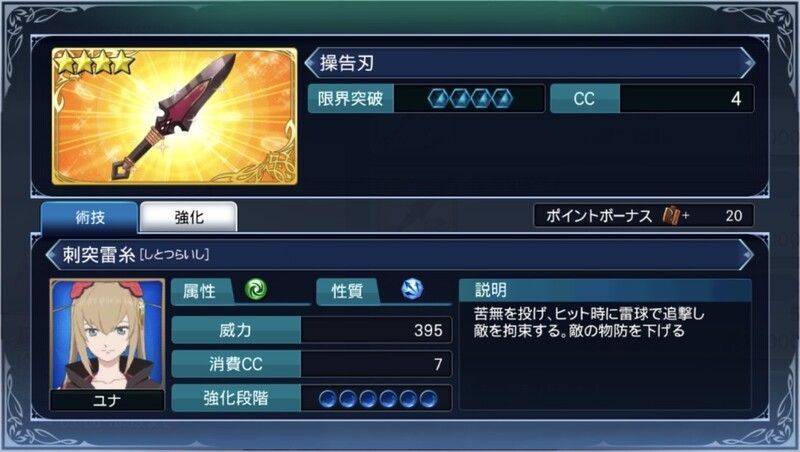Show previous skill using left arrow

click(52, 255)
